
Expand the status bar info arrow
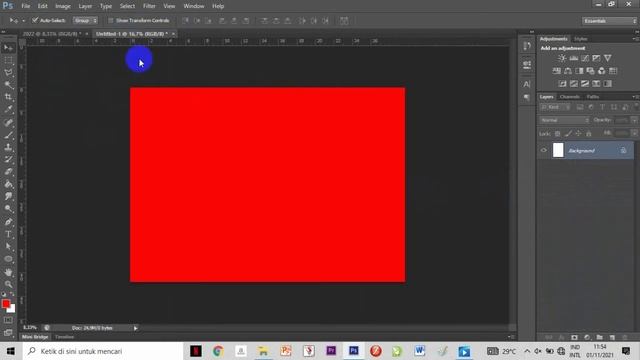click(136, 328)
